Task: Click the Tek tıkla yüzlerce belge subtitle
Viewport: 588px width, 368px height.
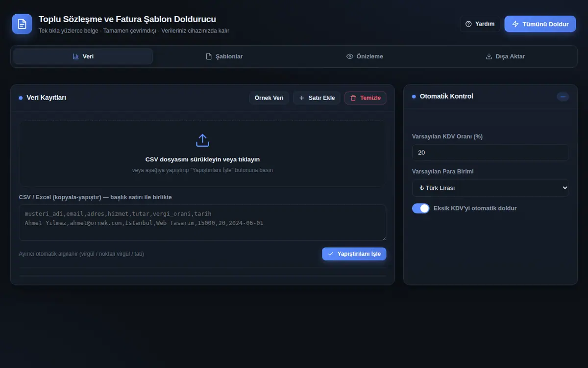Action: coord(134,31)
